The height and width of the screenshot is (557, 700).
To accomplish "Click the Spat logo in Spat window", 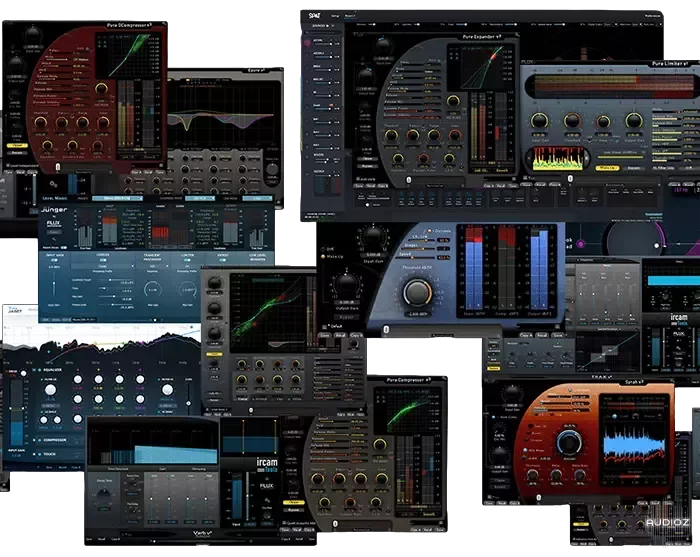I will pos(315,16).
